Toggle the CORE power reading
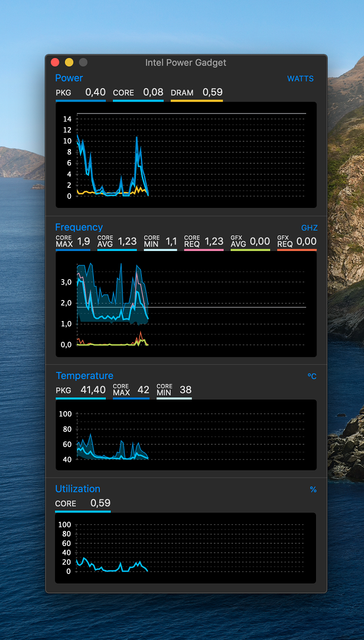Image resolution: width=364 pixels, height=640 pixels. coord(138,92)
